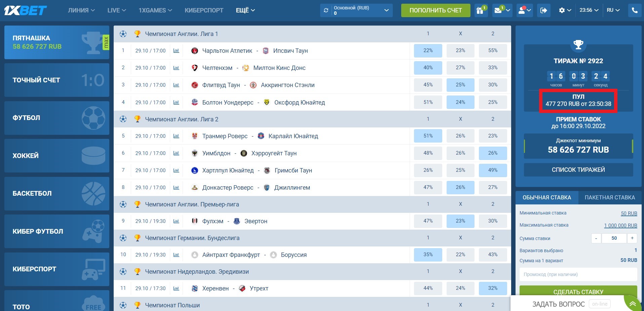This screenshot has width=644, height=311.
Task: Refresh the account balance icon
Action: point(326,10)
